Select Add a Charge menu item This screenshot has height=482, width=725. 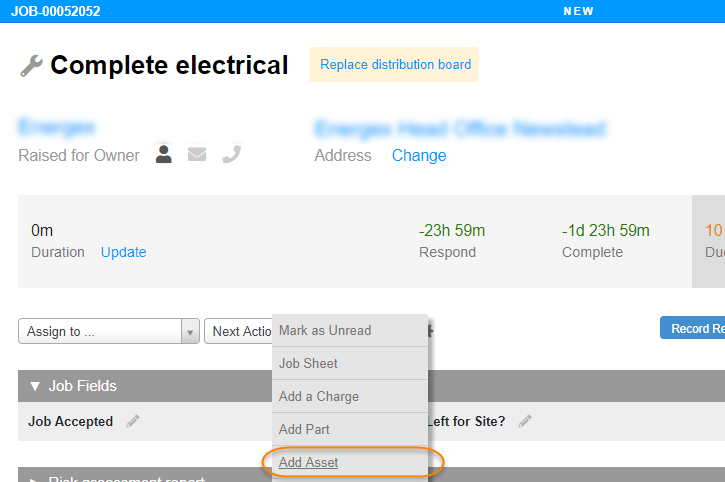coord(318,397)
